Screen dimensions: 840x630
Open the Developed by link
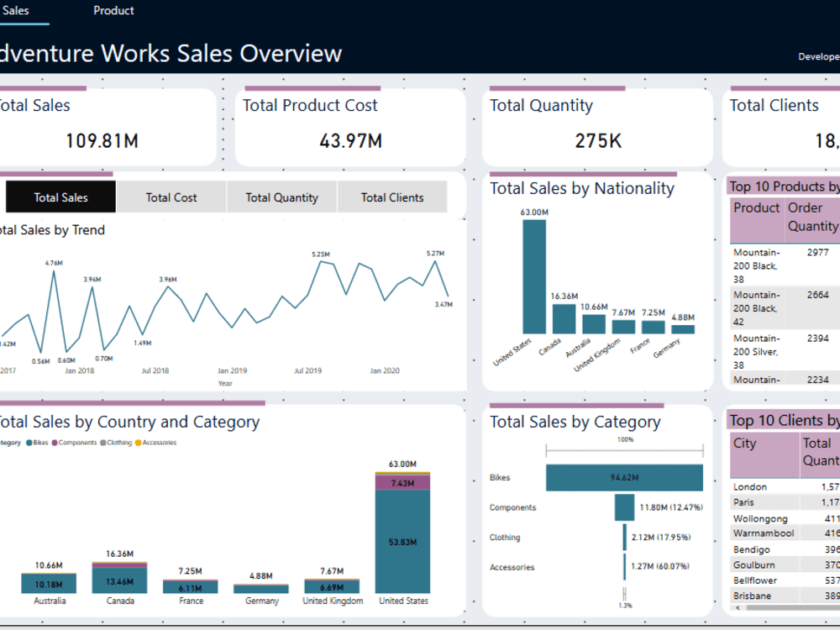819,56
